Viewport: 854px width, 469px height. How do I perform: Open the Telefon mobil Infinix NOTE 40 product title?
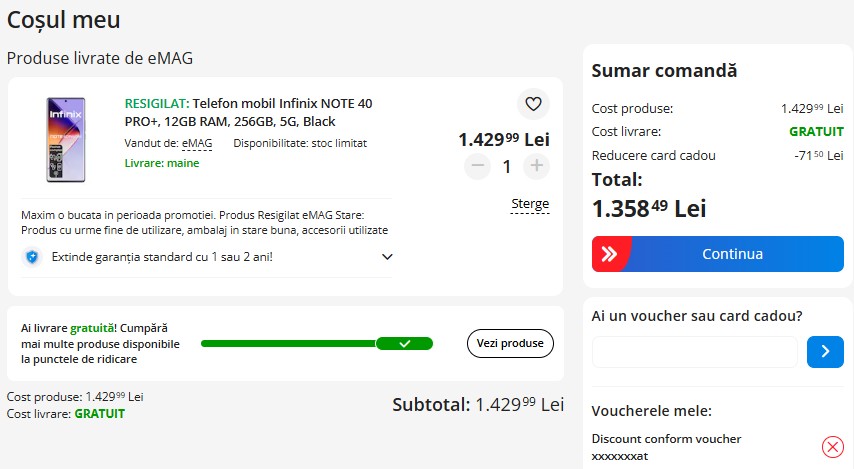(x=248, y=112)
